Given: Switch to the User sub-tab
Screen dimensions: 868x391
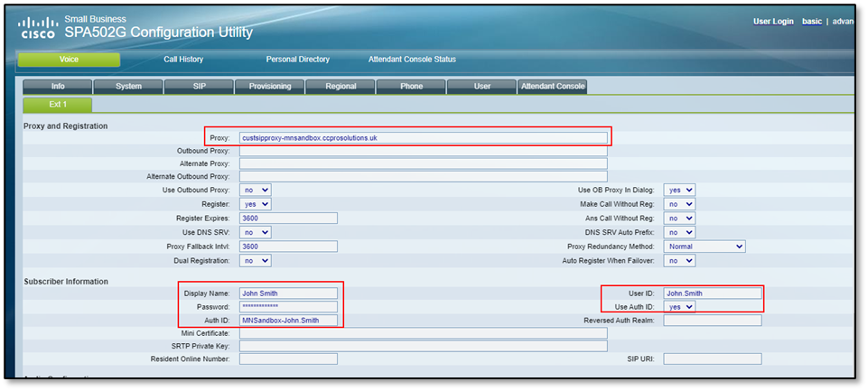Looking at the screenshot, I should (x=482, y=87).
